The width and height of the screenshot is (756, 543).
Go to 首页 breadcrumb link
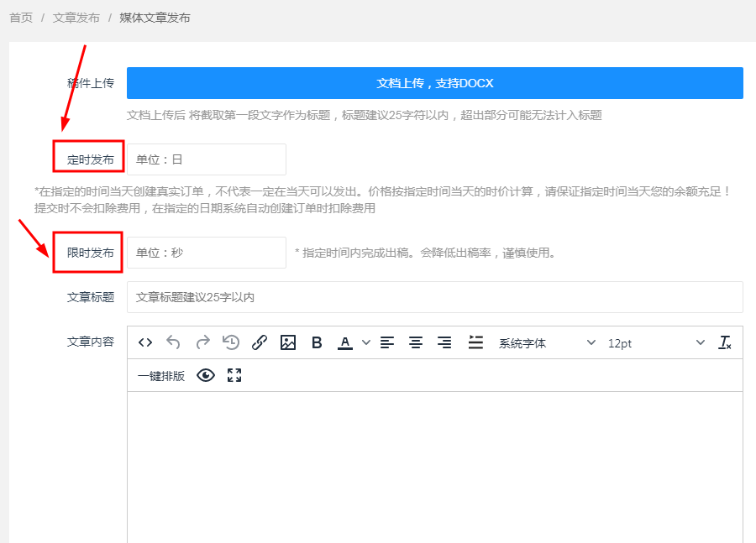tap(21, 18)
